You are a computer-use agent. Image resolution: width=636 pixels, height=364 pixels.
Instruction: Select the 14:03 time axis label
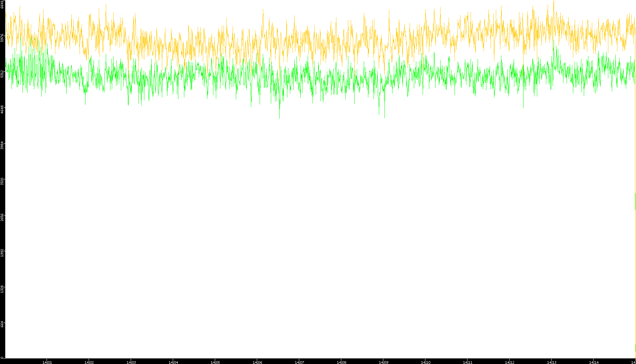point(131,362)
